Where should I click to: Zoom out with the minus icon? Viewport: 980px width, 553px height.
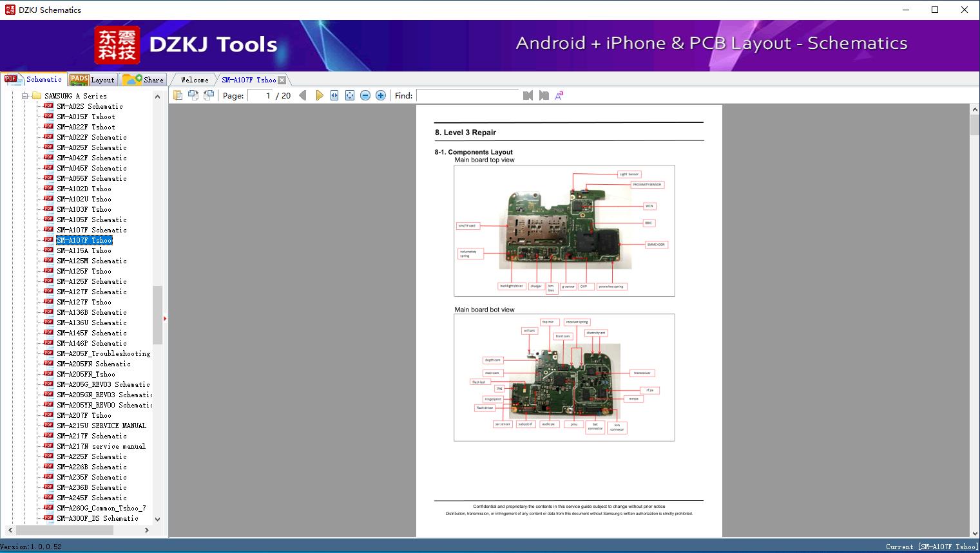click(365, 95)
